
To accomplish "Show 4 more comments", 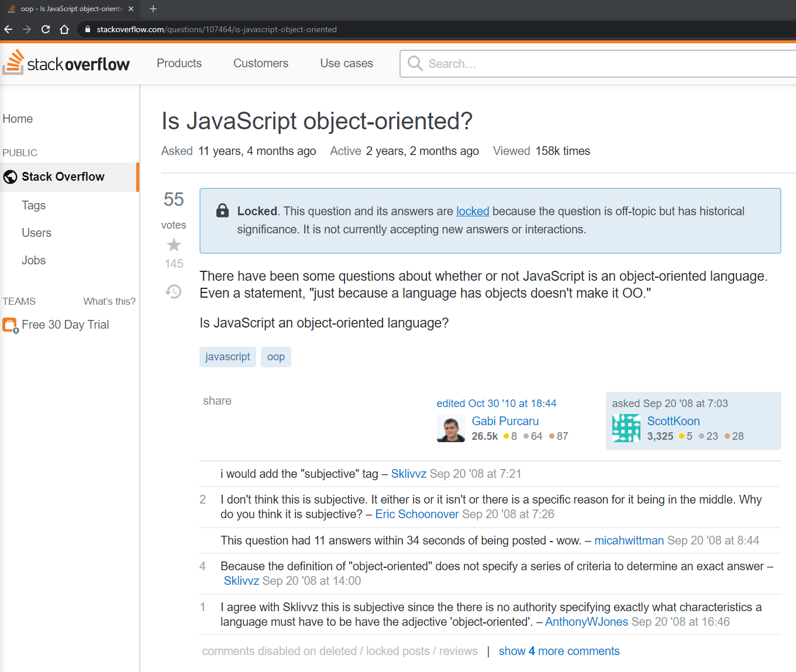I will click(559, 651).
